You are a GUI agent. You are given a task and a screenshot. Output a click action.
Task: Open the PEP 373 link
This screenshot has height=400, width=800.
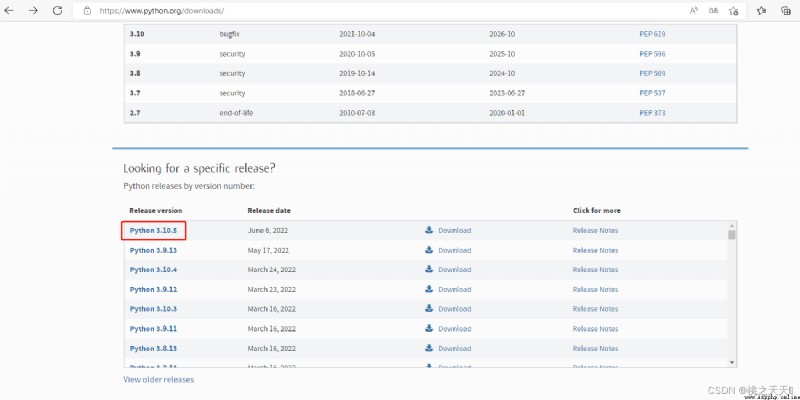(653, 113)
